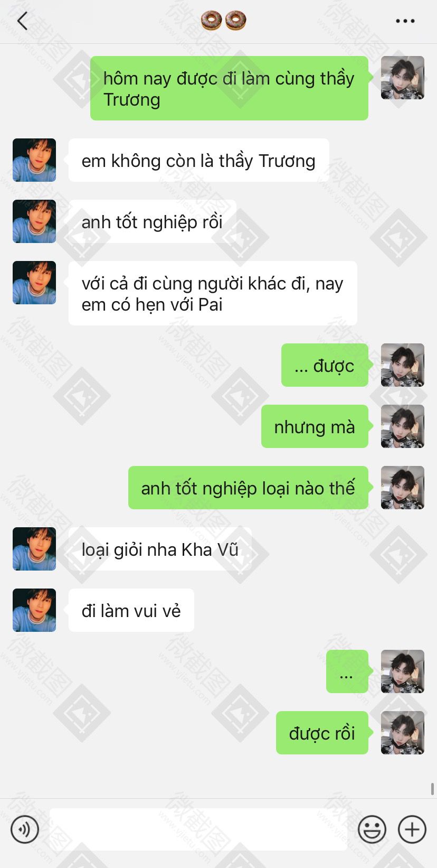The height and width of the screenshot is (868, 437).
Task: Tap sender avatar beside 'hôm nay được đi làm' message
Action: (x=403, y=78)
